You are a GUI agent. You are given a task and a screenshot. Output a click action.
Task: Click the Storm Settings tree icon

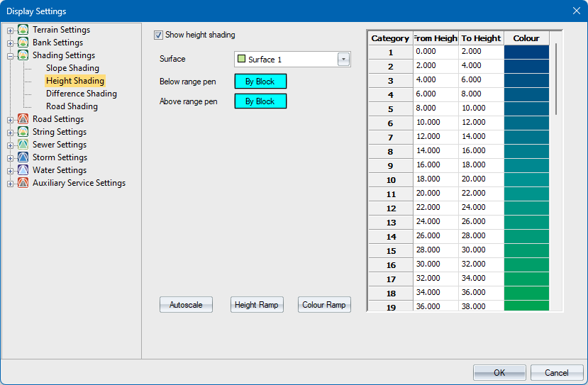(23, 157)
